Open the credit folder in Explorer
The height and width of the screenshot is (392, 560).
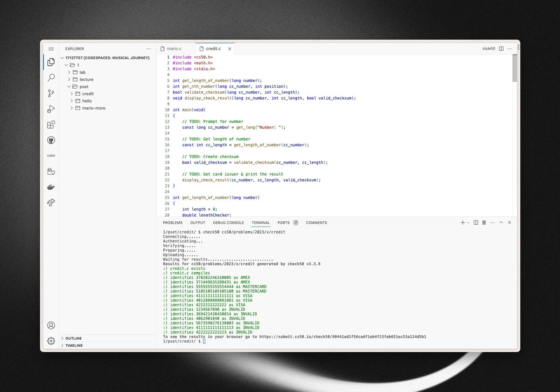pyautogui.click(x=88, y=94)
